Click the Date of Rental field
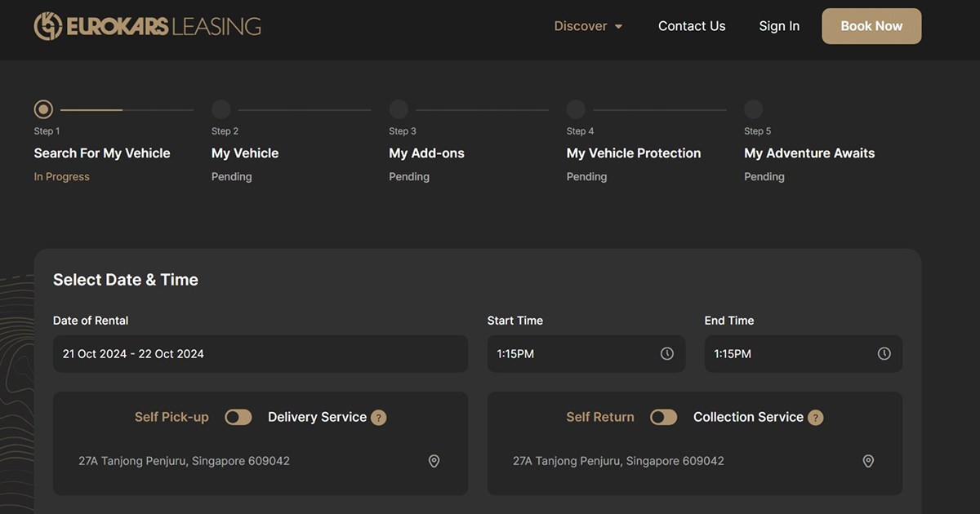The width and height of the screenshot is (980, 514). (x=260, y=354)
